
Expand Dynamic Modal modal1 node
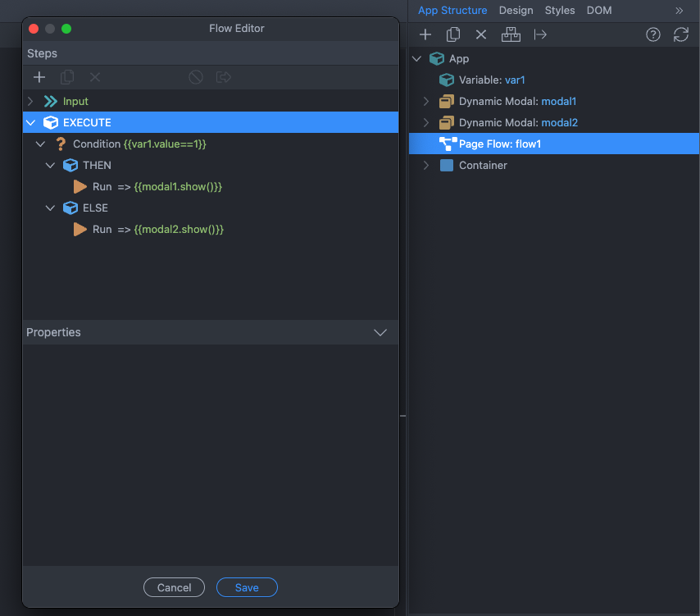click(x=425, y=102)
